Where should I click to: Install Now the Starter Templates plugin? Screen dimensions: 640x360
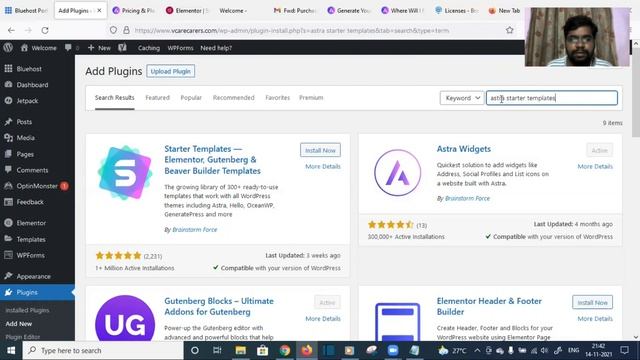[320, 150]
